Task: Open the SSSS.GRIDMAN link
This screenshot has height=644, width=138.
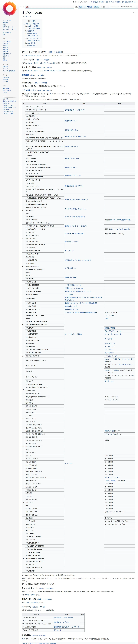Action: (x=71, y=277)
